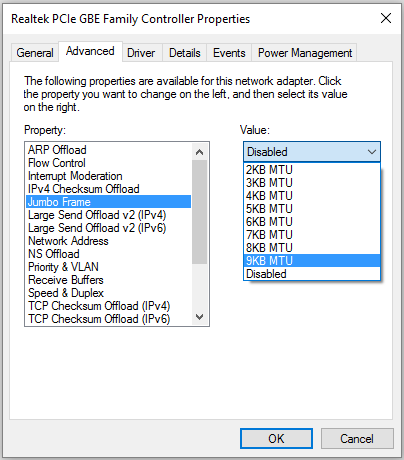This screenshot has width=404, height=460.
Task: Go to the Details tab
Action: (x=185, y=53)
